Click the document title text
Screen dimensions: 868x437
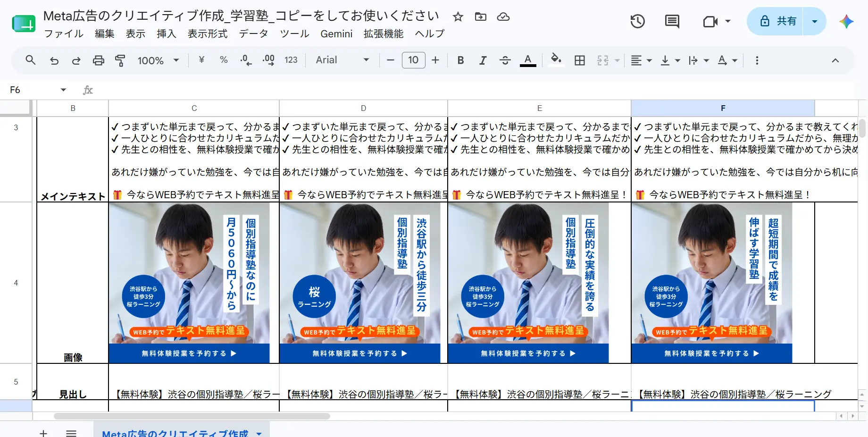tap(241, 16)
